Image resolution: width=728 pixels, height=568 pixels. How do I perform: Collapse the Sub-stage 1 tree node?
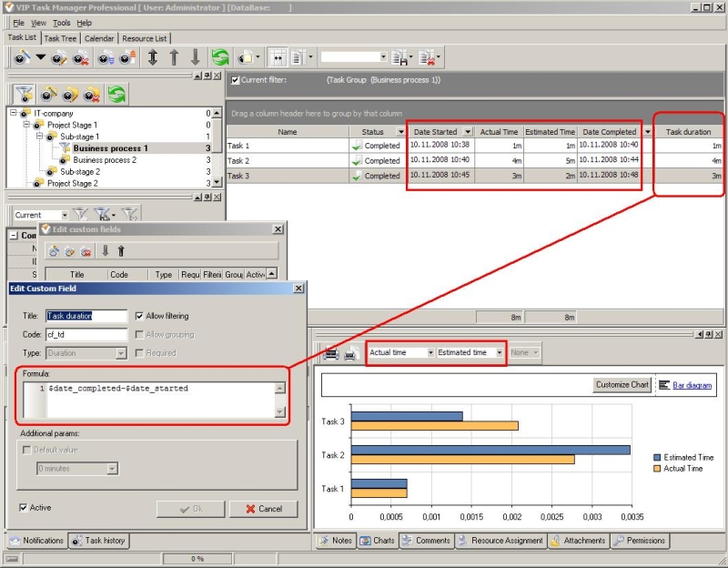[39, 137]
